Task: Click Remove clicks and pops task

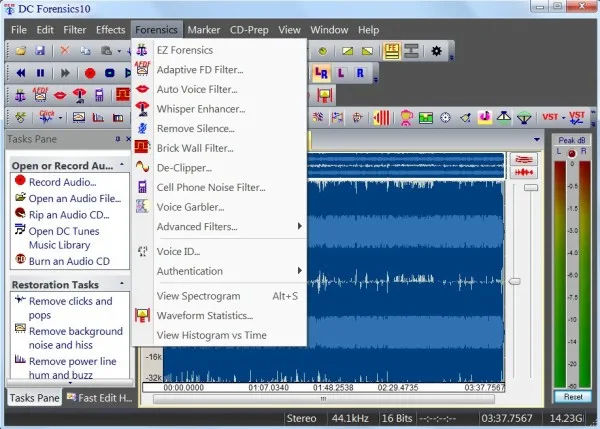Action: point(70,308)
